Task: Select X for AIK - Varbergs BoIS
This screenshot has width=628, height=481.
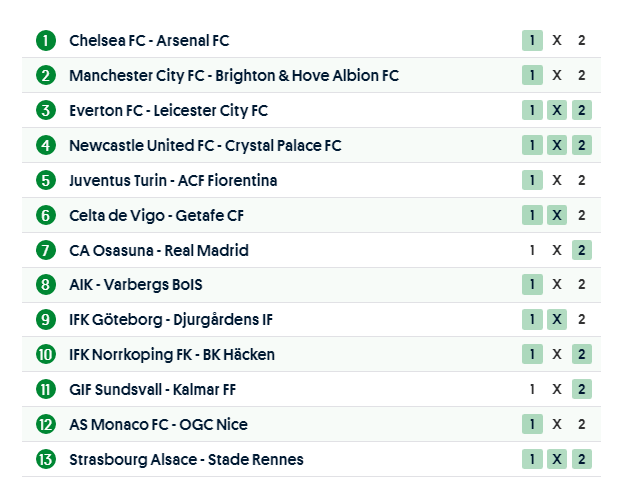Action: pyautogui.click(x=557, y=285)
